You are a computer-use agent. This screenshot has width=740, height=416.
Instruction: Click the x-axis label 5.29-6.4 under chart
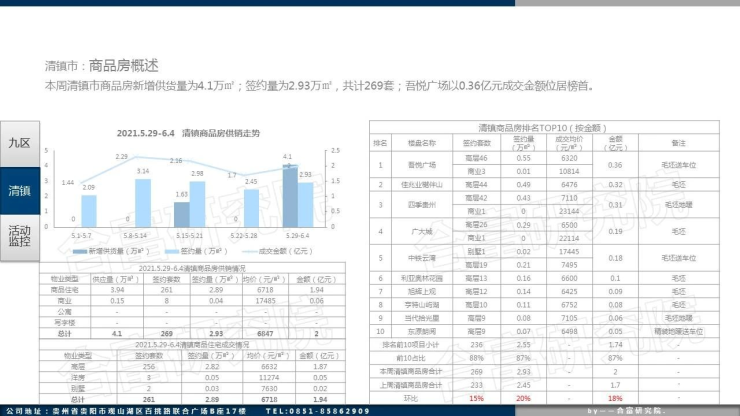point(297,235)
